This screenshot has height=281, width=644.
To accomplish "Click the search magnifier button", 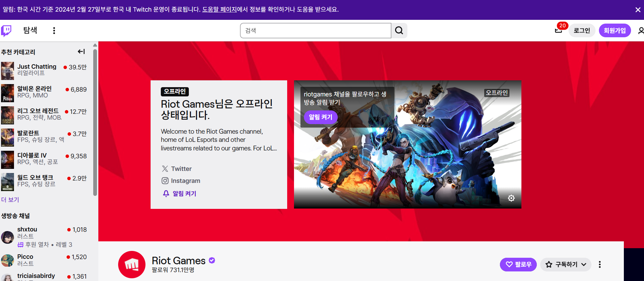I will [399, 30].
